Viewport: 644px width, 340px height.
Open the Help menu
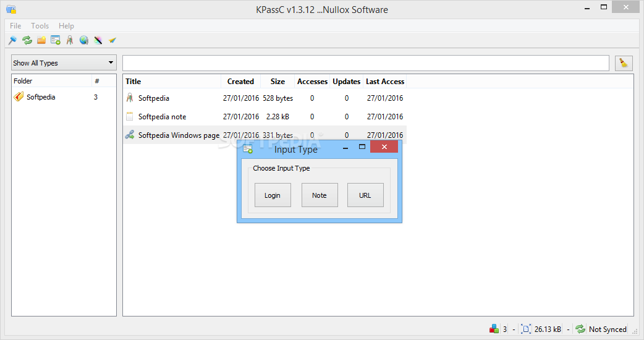coord(66,26)
